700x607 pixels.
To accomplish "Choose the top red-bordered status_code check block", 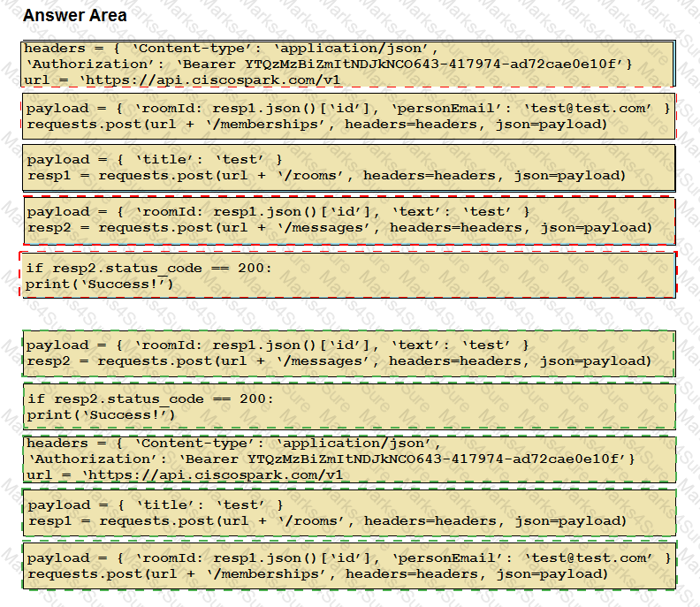I will point(348,275).
